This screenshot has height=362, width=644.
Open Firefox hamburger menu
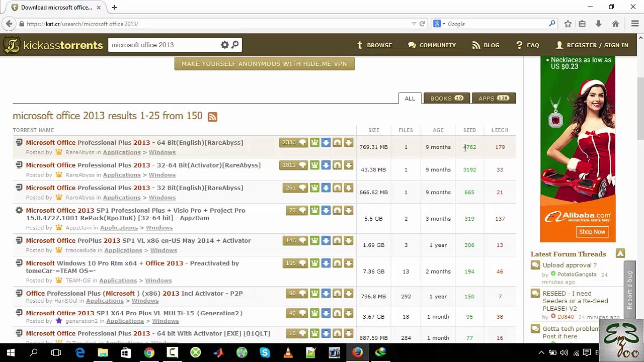[635, 24]
